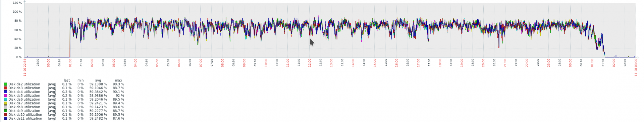Click the 58.9886 % average value
644x122 pixels.
pos(98,96)
